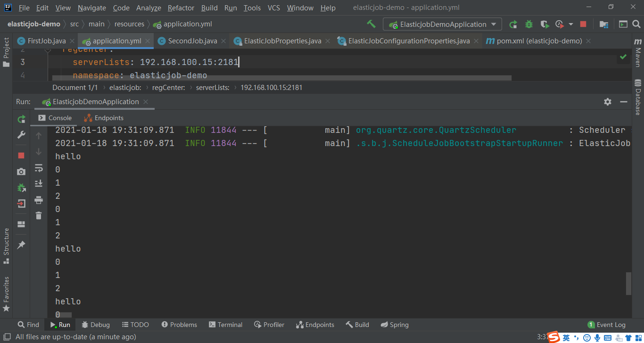Toggle IME English/Chinese mode button
Viewport: 644px width, 343px height.
(x=566, y=337)
